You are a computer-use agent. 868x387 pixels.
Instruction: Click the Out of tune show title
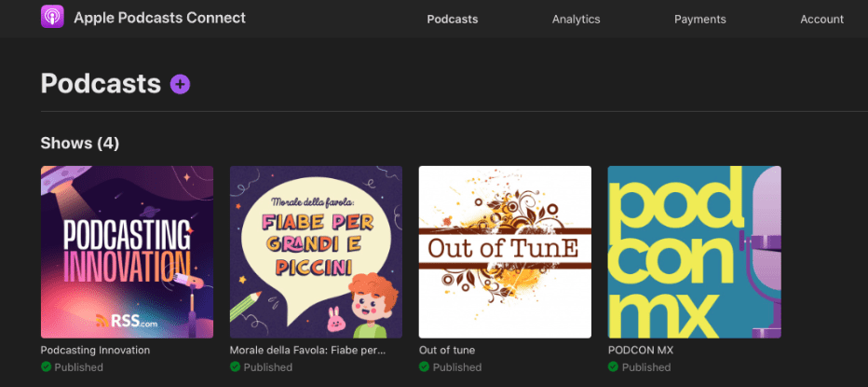(447, 351)
